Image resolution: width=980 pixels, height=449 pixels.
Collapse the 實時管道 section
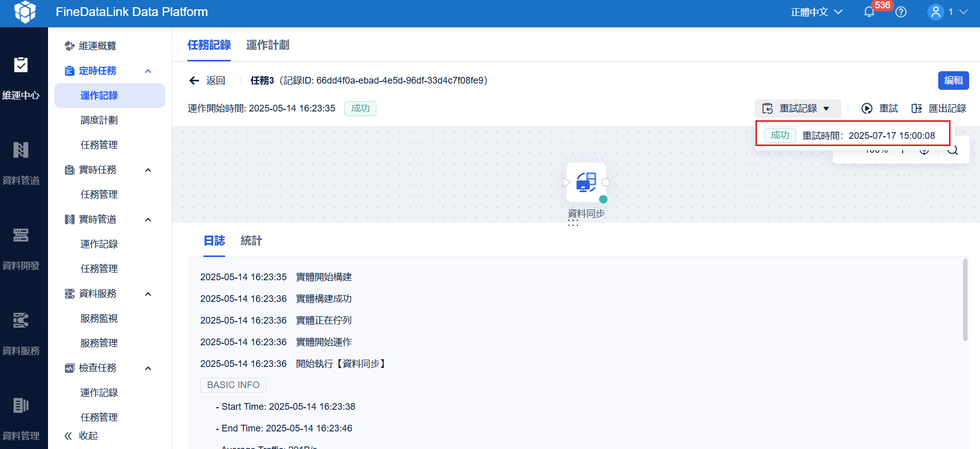click(x=148, y=219)
